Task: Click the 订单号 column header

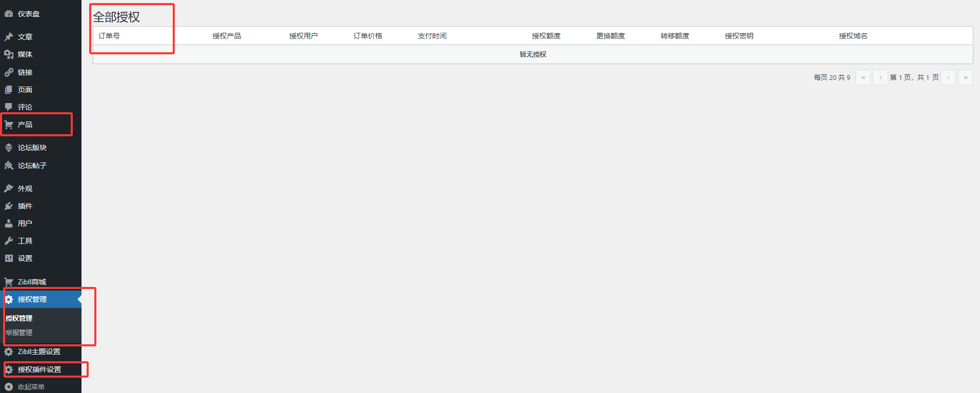Action: pos(109,36)
